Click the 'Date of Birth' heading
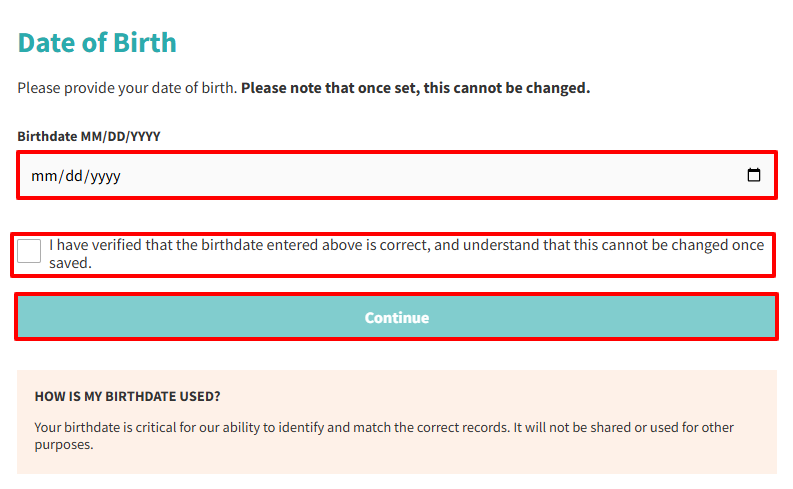This screenshot has width=793, height=489. 97,43
